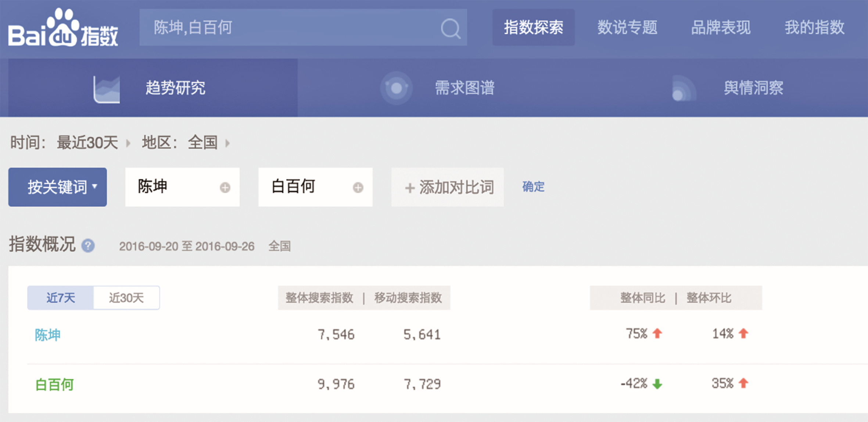Click the date range 2016-09-20 至 2016-09-26
The height and width of the screenshot is (422, 868).
(x=187, y=246)
